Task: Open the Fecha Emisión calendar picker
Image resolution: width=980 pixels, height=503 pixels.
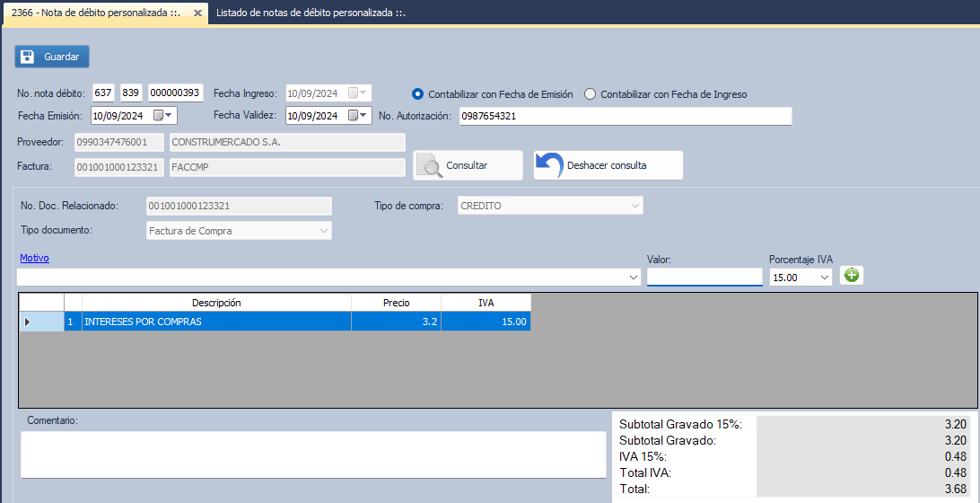Action: click(x=163, y=115)
